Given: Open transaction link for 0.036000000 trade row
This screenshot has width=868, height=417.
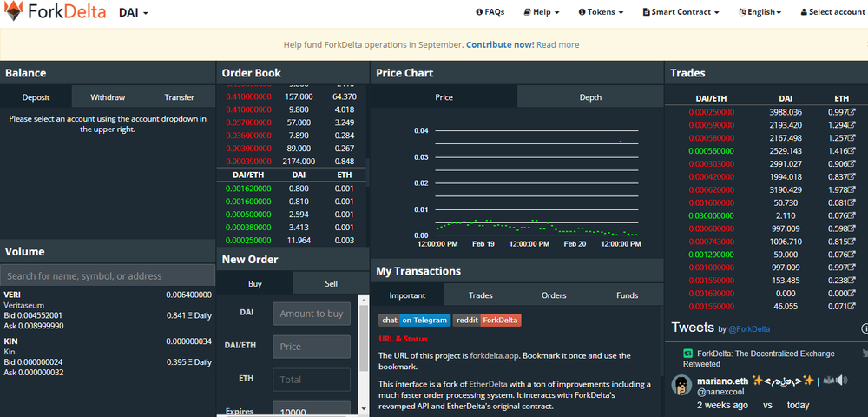Looking at the screenshot, I should [852, 215].
